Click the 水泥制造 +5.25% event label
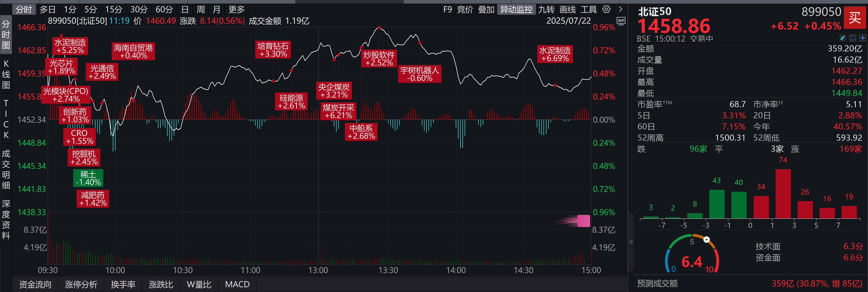This screenshot has width=868, height=292. click(x=70, y=46)
